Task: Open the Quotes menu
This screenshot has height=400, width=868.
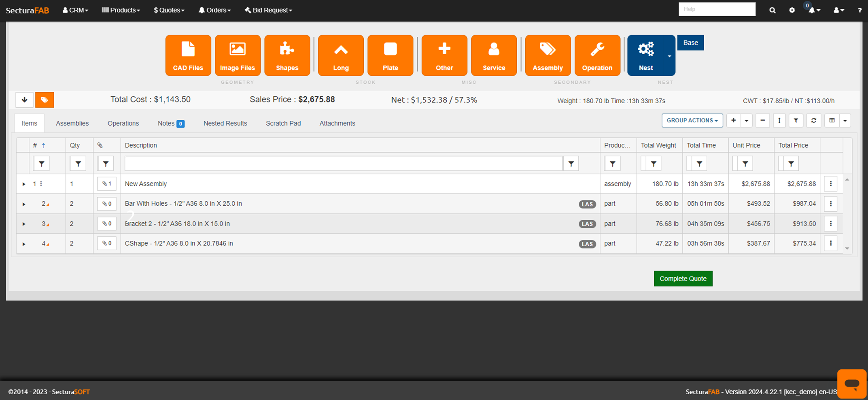Action: (x=169, y=10)
